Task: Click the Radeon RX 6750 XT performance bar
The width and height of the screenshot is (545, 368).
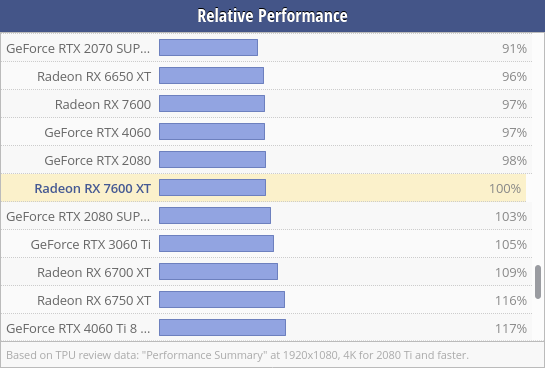Action: point(222,300)
